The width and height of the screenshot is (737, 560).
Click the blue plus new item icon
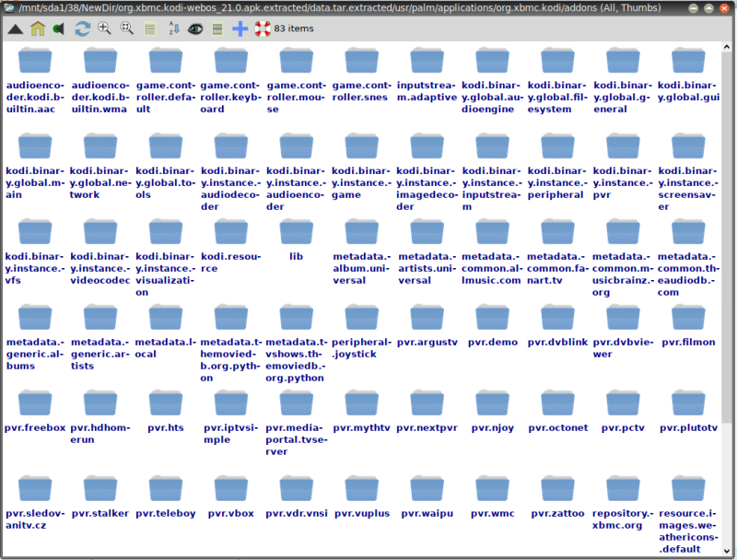point(240,29)
